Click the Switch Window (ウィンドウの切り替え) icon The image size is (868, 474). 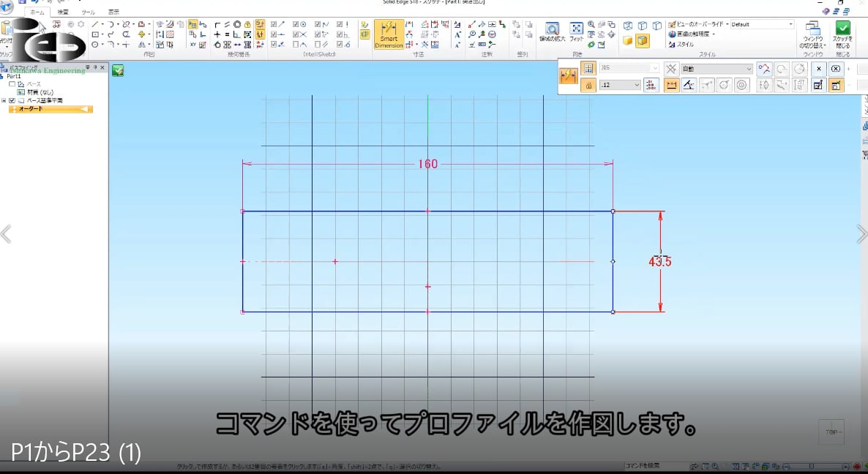point(812,34)
